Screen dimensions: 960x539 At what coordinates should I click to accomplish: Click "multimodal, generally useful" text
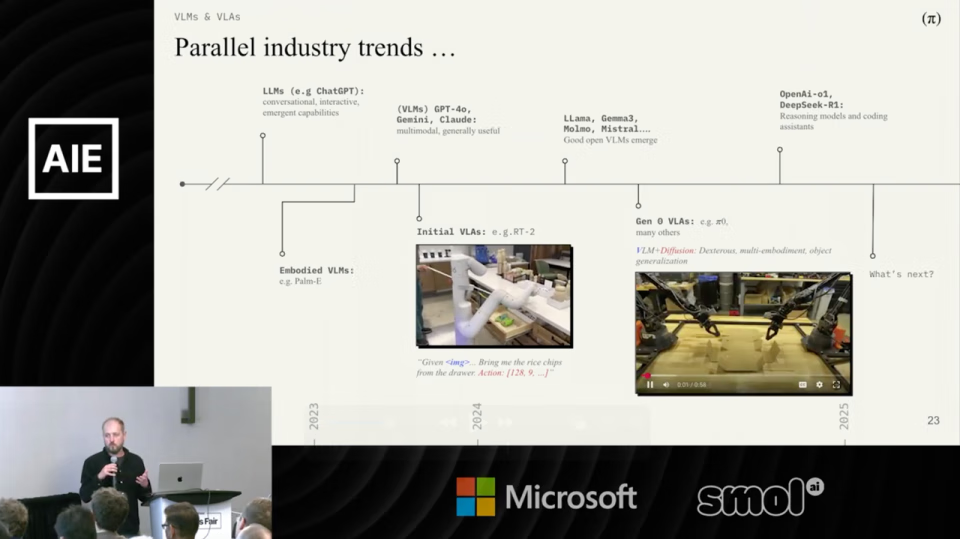click(x=448, y=130)
